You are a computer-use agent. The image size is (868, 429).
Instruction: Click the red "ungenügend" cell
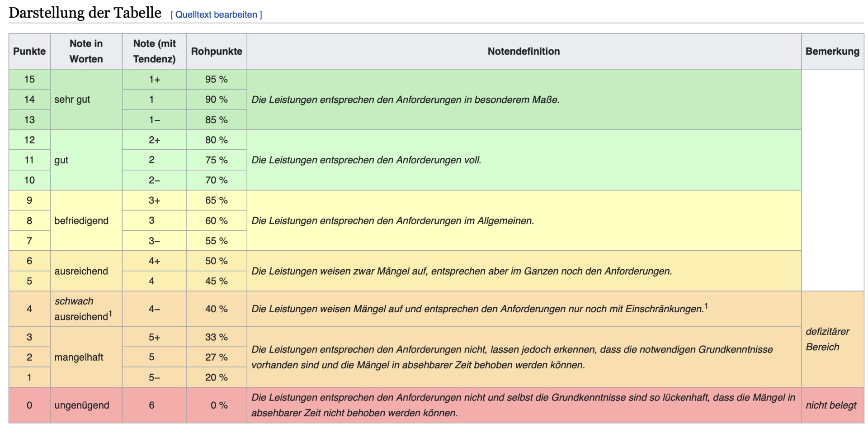tap(82, 405)
